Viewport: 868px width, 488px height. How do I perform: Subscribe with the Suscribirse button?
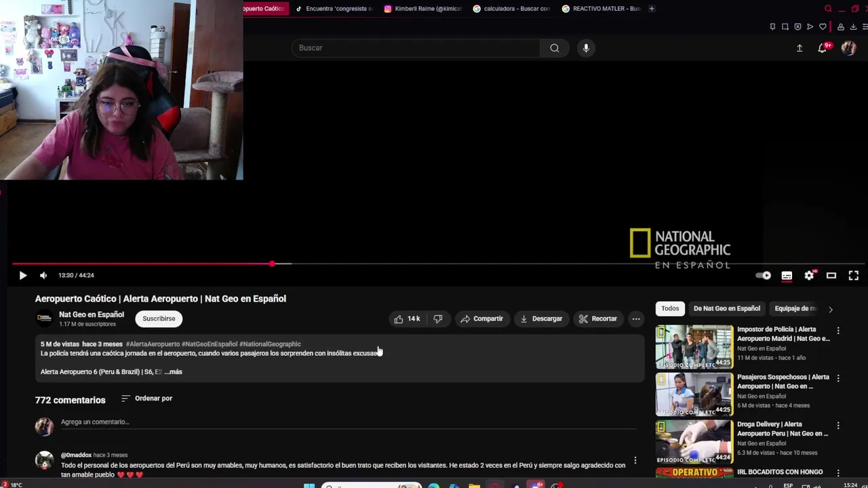click(159, 319)
